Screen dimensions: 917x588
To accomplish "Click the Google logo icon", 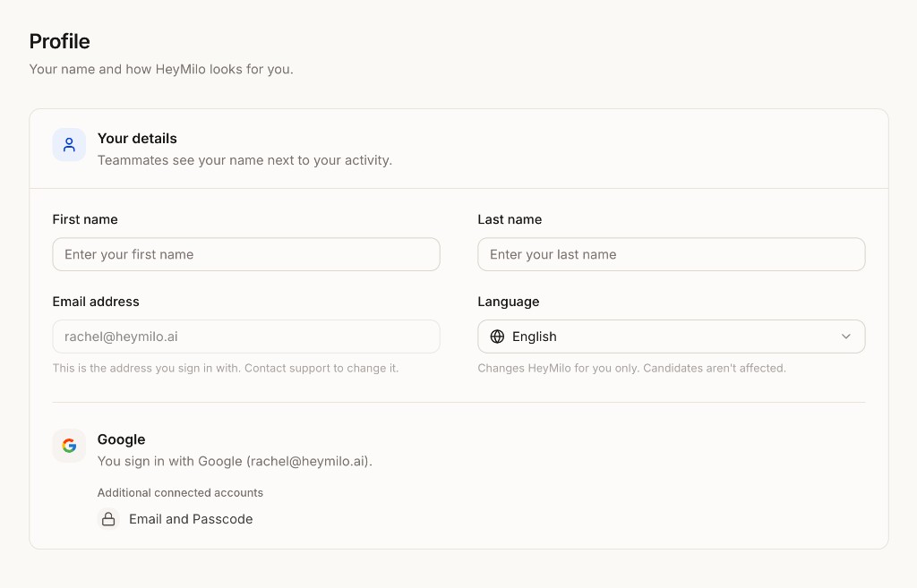I will [69, 446].
